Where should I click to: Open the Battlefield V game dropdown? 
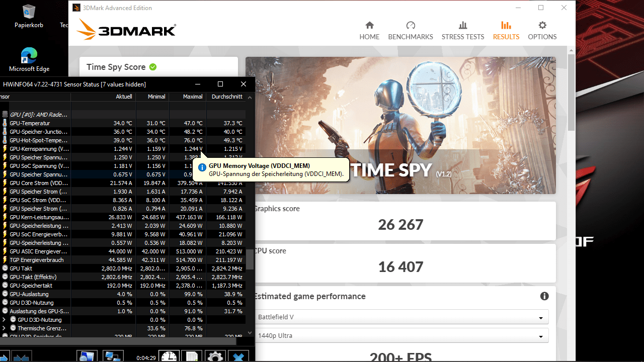(x=401, y=317)
